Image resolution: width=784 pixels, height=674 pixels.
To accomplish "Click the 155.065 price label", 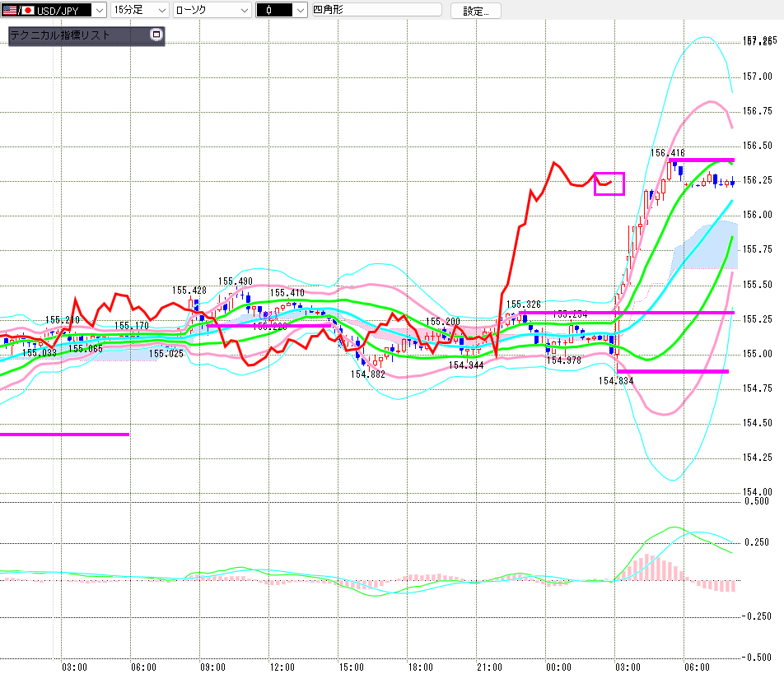I will (x=86, y=349).
